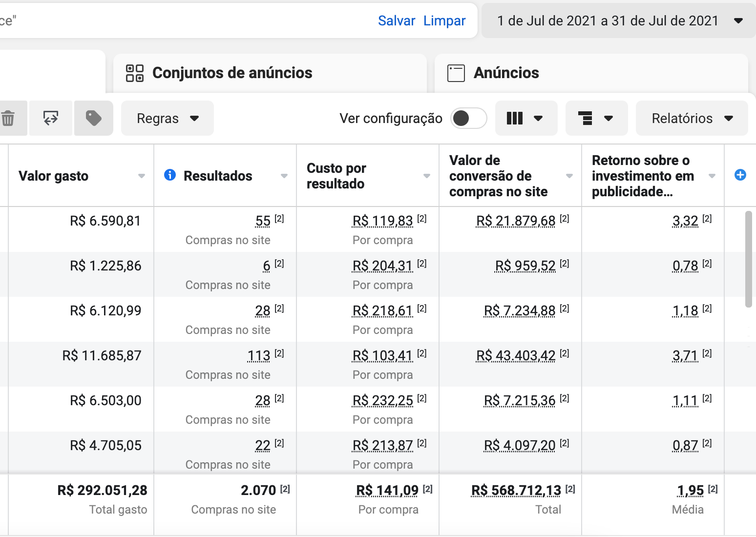Click the tag label icon
756x537 pixels.
[94, 118]
